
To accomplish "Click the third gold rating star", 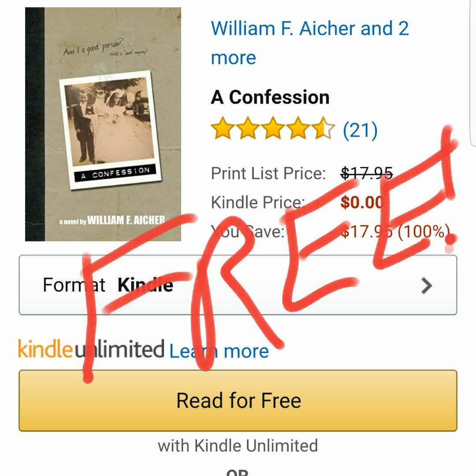I will tap(273, 128).
